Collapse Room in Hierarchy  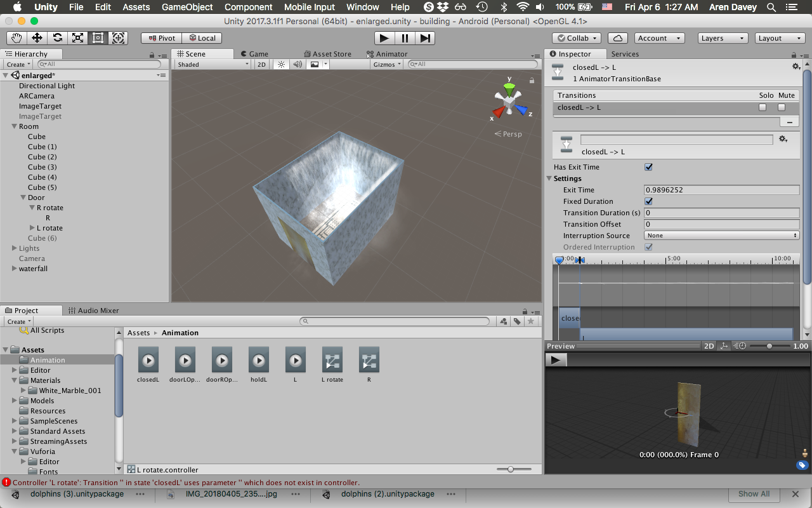(x=14, y=126)
